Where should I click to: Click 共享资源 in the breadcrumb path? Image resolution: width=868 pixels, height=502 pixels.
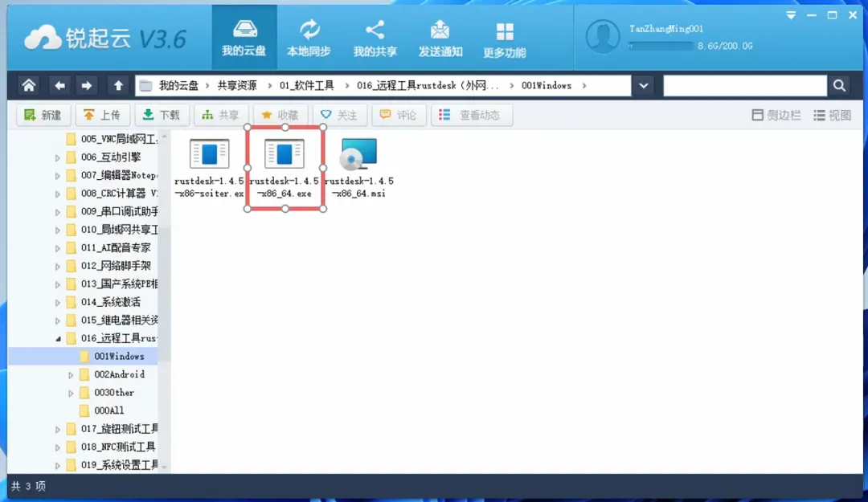pyautogui.click(x=237, y=85)
